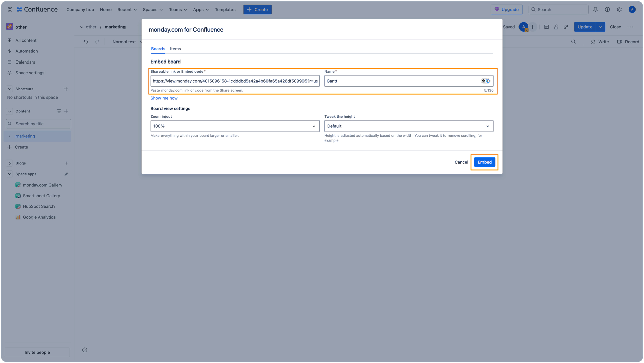Open more actions ellipsis menu

point(631,27)
